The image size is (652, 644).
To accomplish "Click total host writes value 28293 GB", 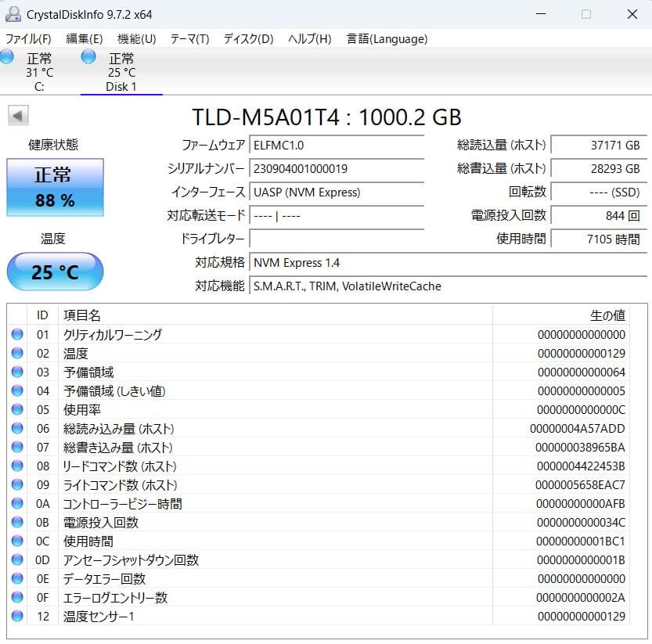I will (x=599, y=169).
